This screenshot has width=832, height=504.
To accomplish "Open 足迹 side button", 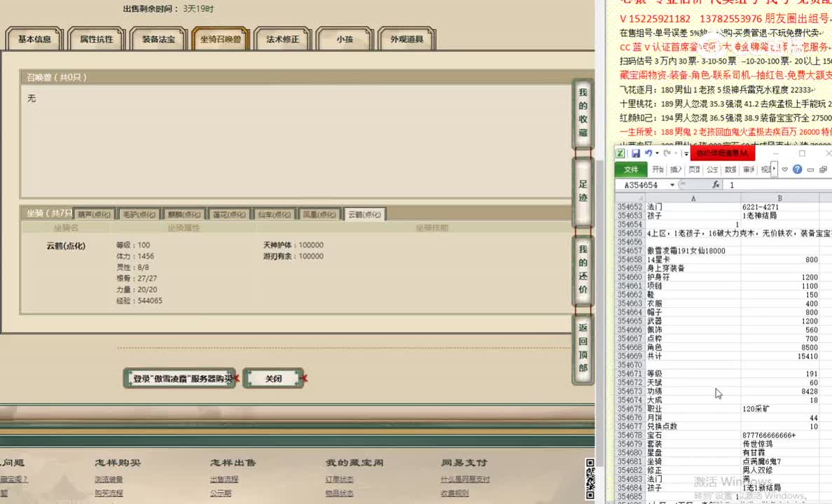I will click(583, 191).
